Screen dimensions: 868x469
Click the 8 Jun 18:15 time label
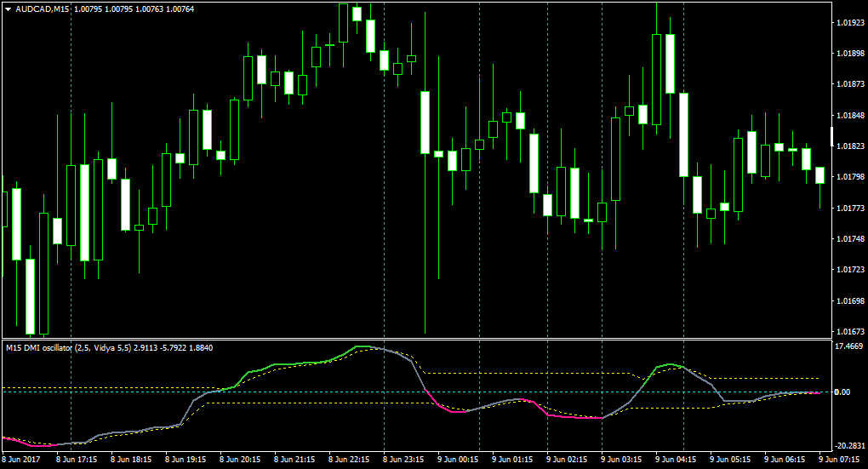coord(131,459)
